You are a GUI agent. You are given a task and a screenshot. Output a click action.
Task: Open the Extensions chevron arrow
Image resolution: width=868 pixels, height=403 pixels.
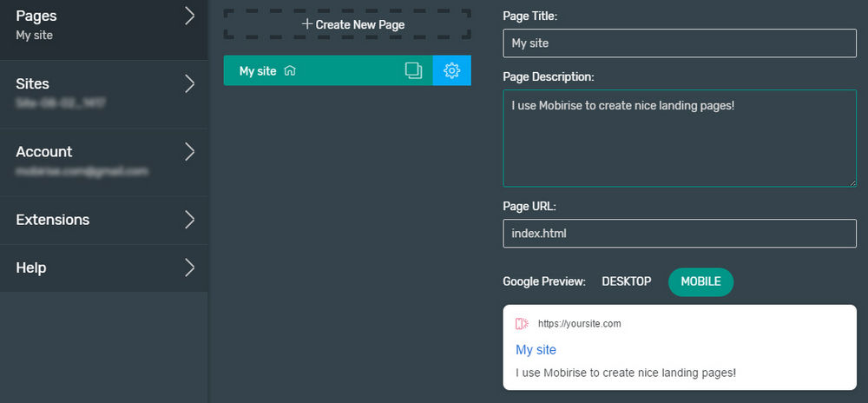(189, 220)
